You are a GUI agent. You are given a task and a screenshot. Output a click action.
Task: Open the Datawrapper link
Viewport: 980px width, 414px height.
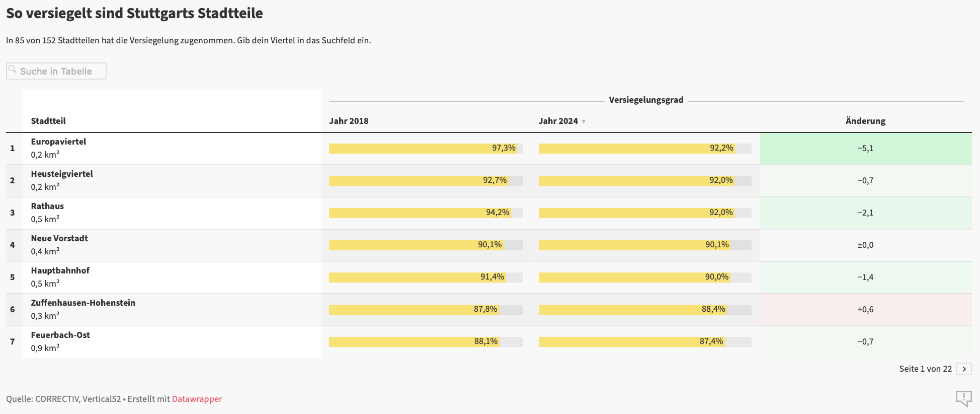[197, 399]
